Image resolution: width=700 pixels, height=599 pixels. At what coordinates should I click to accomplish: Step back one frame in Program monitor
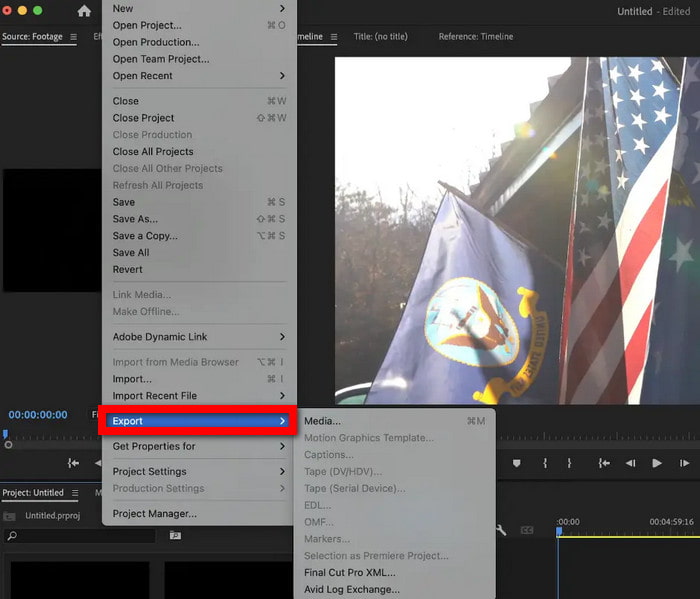pos(630,463)
